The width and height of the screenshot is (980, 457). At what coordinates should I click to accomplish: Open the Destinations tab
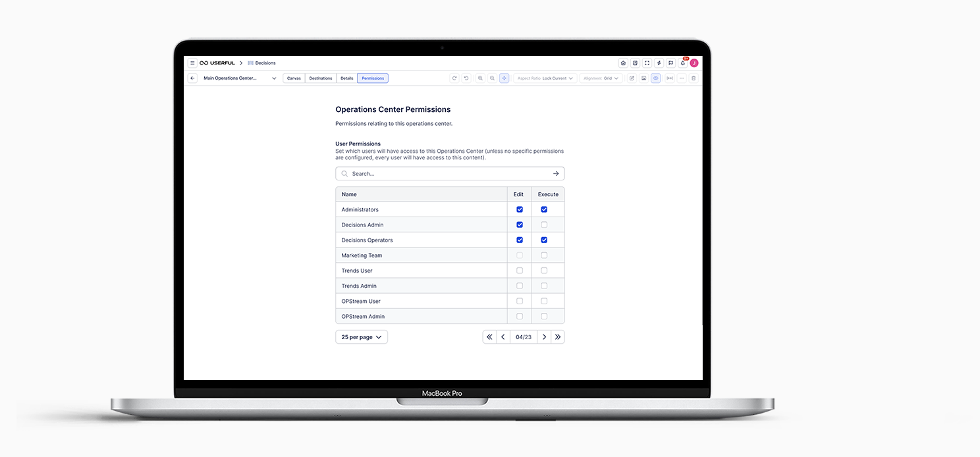click(x=321, y=78)
